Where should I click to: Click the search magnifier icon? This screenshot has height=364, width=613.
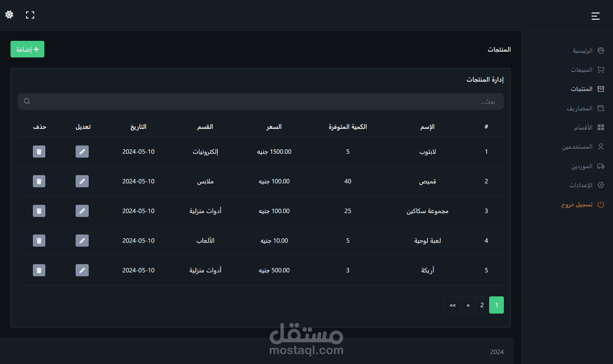click(x=27, y=101)
